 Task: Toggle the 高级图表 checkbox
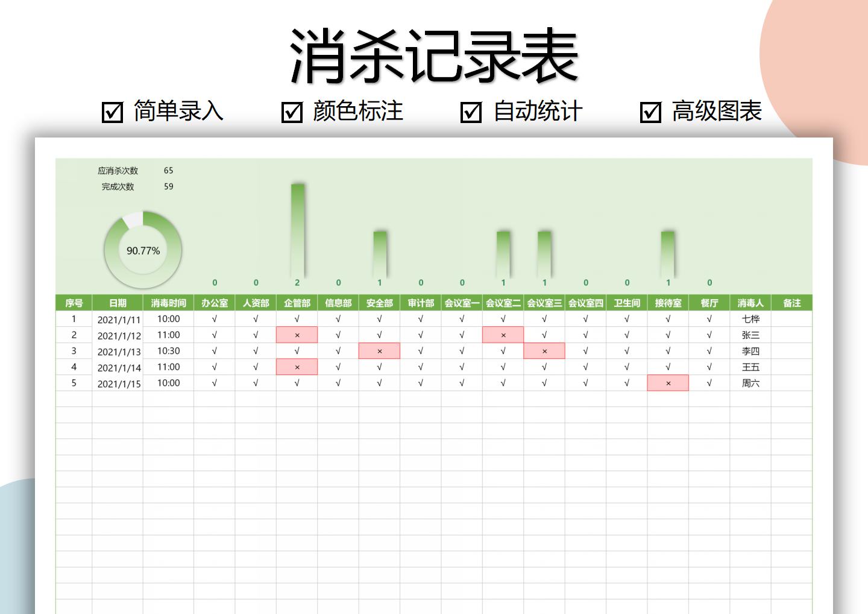pos(651,112)
